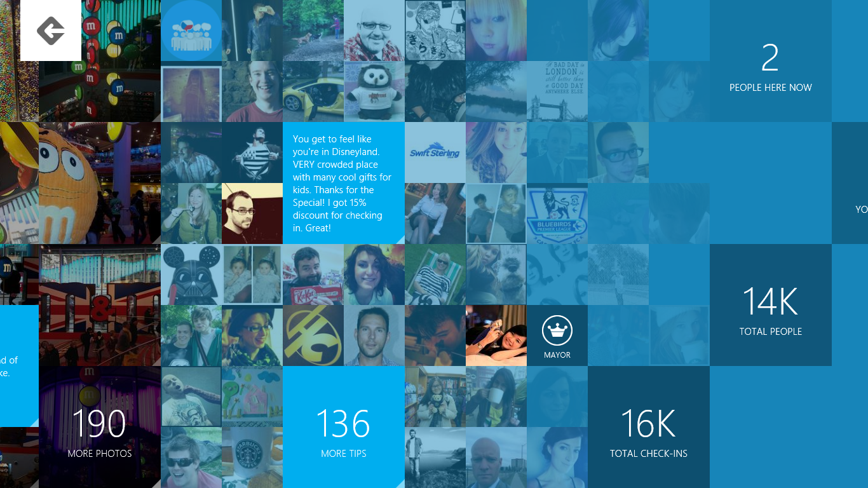The height and width of the screenshot is (488, 868).
Task: Click the 2 People Here Now tile
Action: click(x=770, y=61)
